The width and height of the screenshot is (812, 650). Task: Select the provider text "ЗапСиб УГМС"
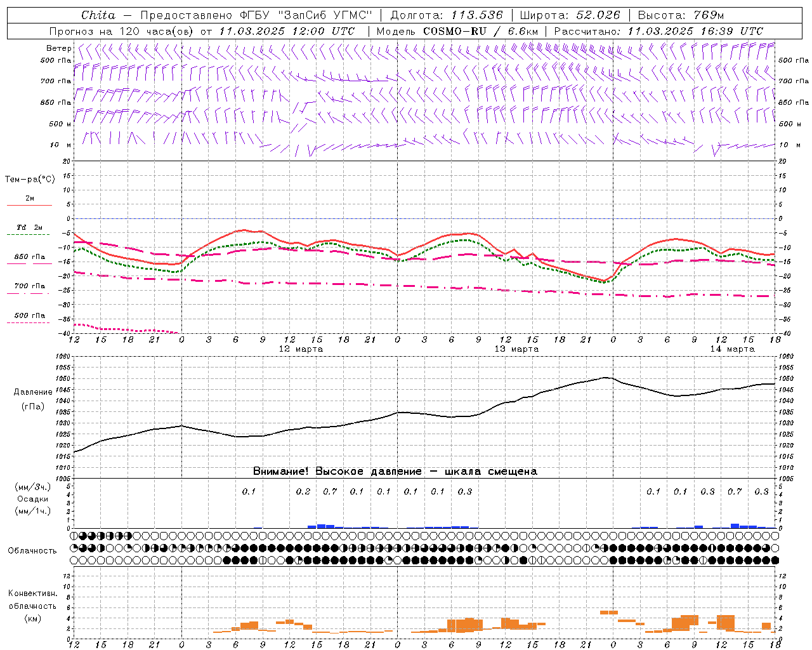click(326, 15)
